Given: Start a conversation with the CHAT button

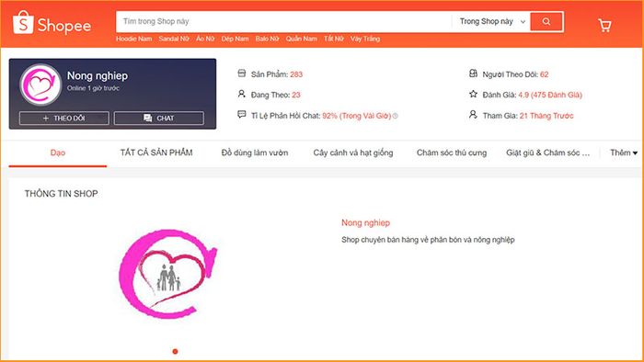Looking at the screenshot, I should 159,119.
